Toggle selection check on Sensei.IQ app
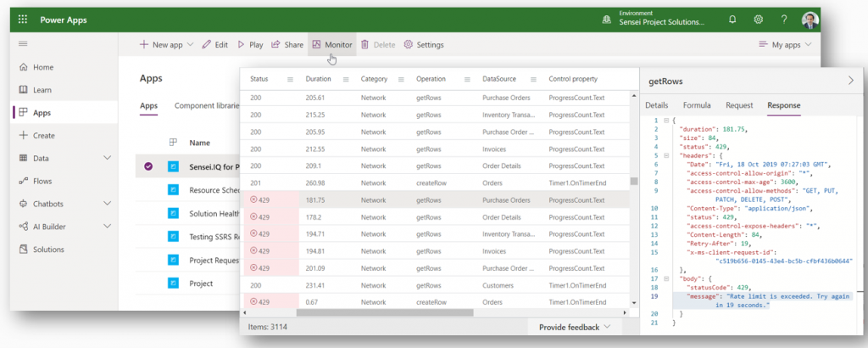This screenshot has width=868, height=348. click(x=147, y=166)
